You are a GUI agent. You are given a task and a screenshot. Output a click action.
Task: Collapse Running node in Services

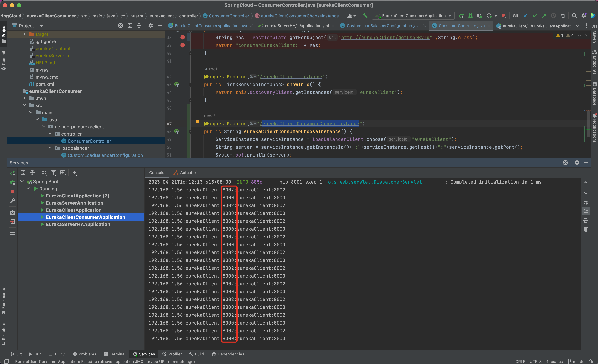28,188
